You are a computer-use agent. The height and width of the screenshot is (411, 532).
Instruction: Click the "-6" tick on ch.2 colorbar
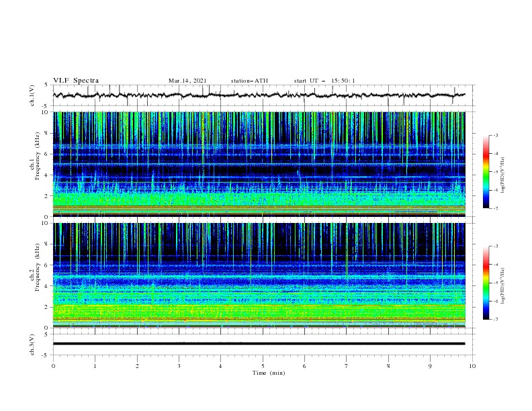pos(495,301)
